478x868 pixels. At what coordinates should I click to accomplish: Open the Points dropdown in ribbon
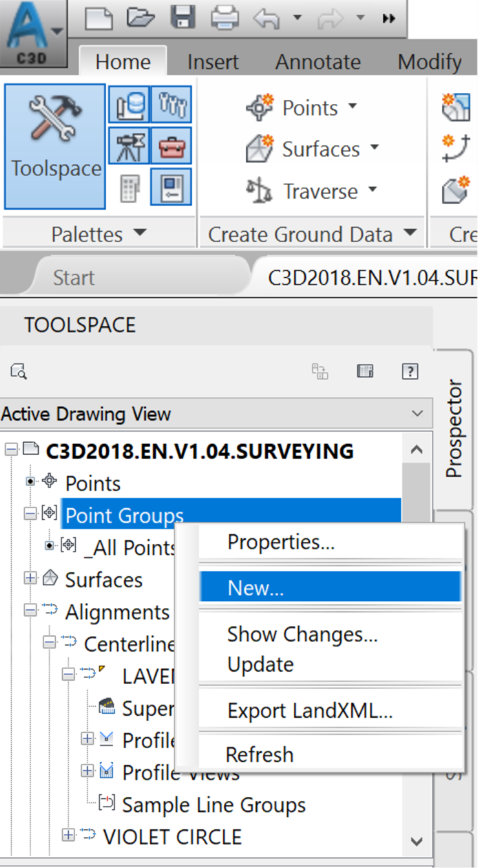353,106
